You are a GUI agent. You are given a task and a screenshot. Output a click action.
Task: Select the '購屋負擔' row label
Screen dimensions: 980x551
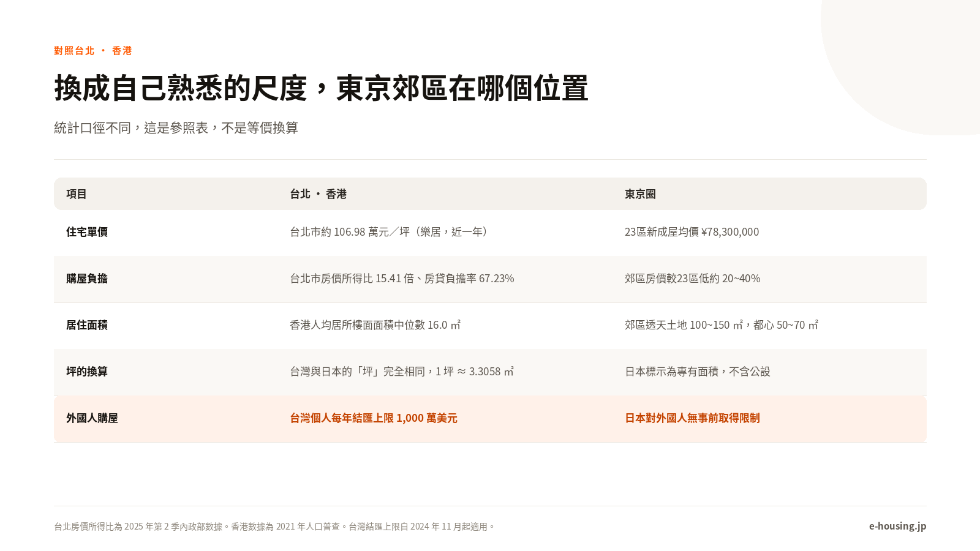(x=87, y=279)
